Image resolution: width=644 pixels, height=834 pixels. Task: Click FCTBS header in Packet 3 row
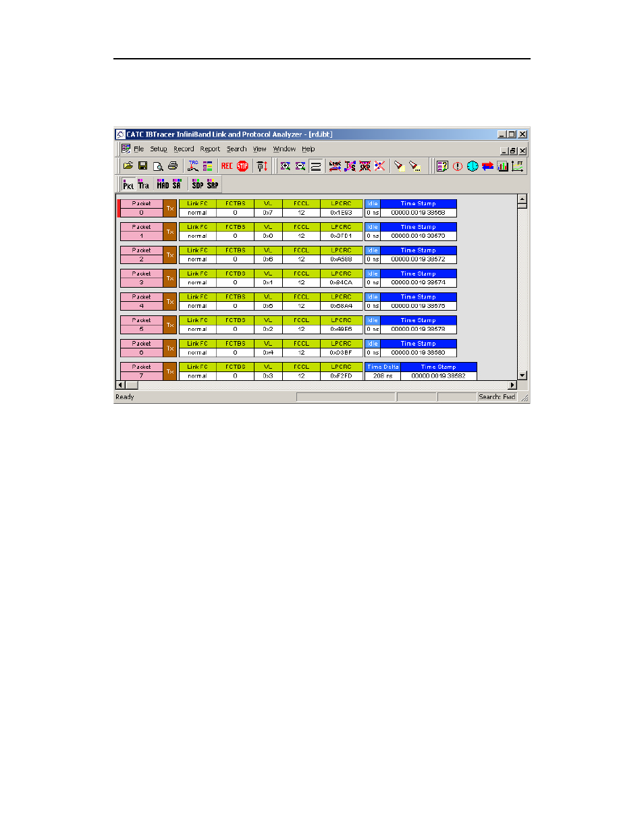(235, 273)
